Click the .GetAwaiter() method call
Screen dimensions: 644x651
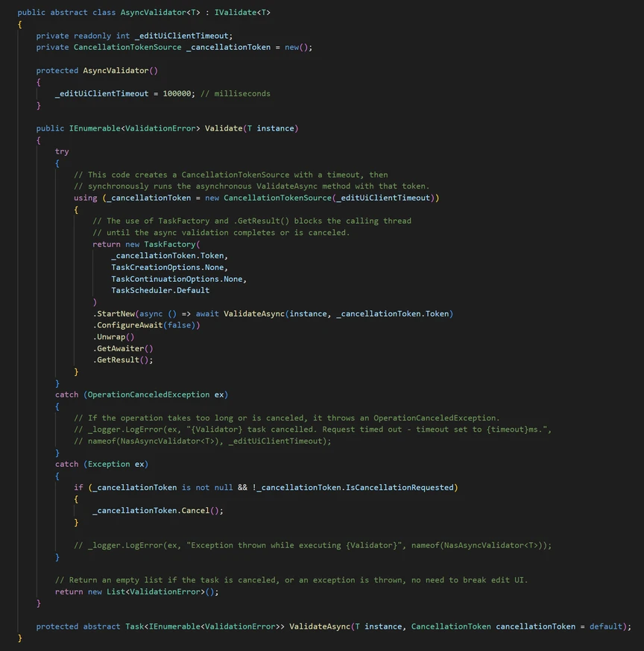123,348
